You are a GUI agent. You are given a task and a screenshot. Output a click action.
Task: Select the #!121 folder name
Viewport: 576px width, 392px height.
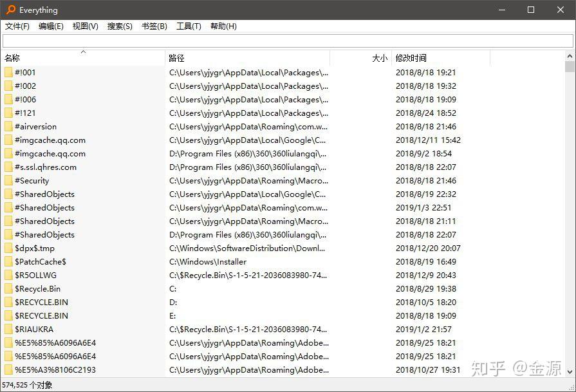click(x=25, y=113)
